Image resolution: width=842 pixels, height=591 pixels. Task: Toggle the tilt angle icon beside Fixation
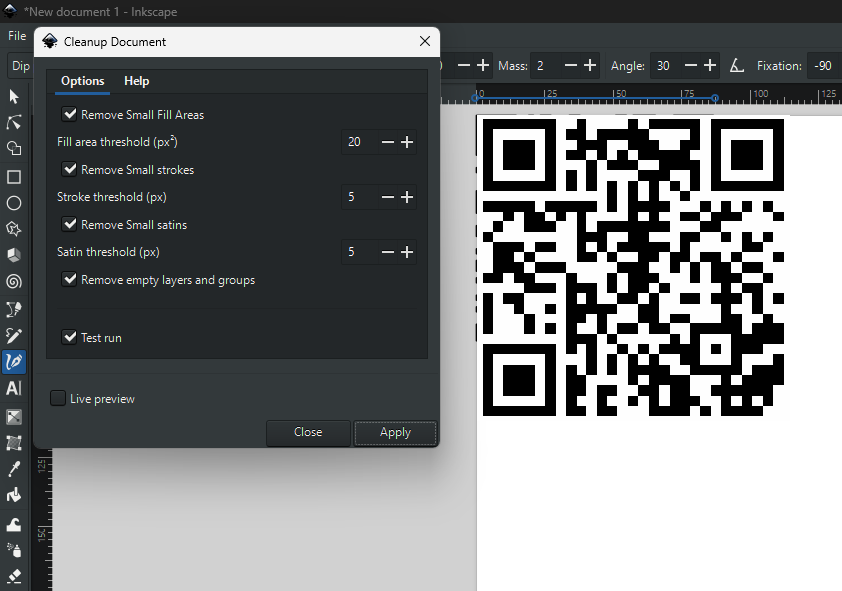[x=737, y=65]
